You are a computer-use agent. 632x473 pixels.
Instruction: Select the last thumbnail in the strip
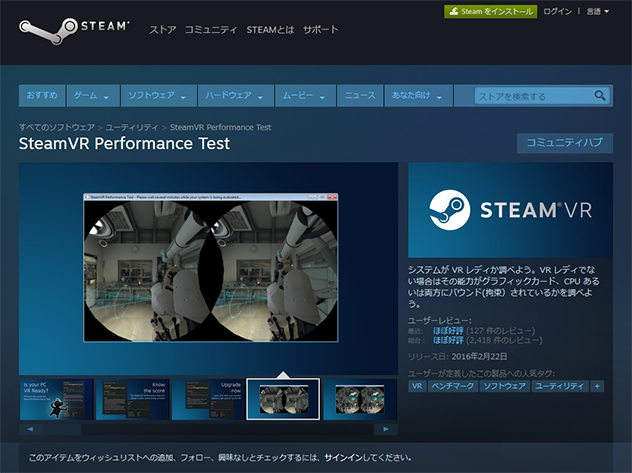[360, 399]
